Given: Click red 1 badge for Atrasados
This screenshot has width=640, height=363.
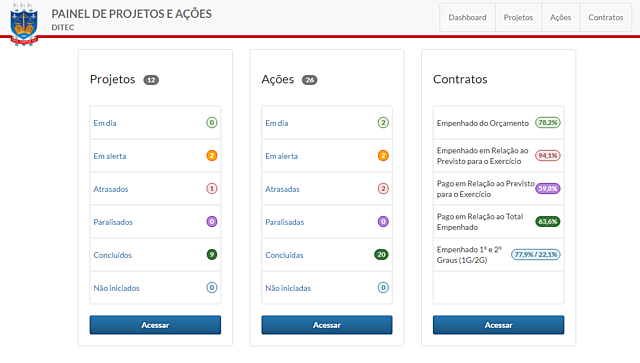Looking at the screenshot, I should pos(211,189).
